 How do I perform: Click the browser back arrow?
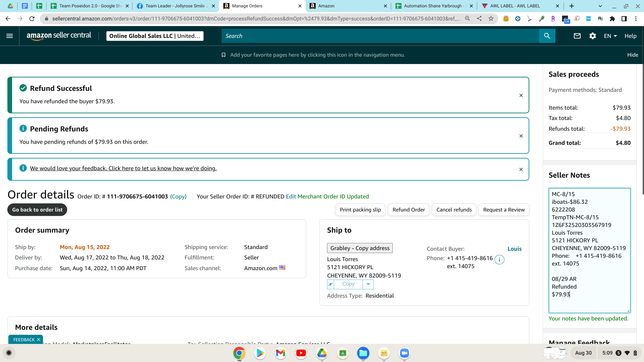tap(8, 19)
